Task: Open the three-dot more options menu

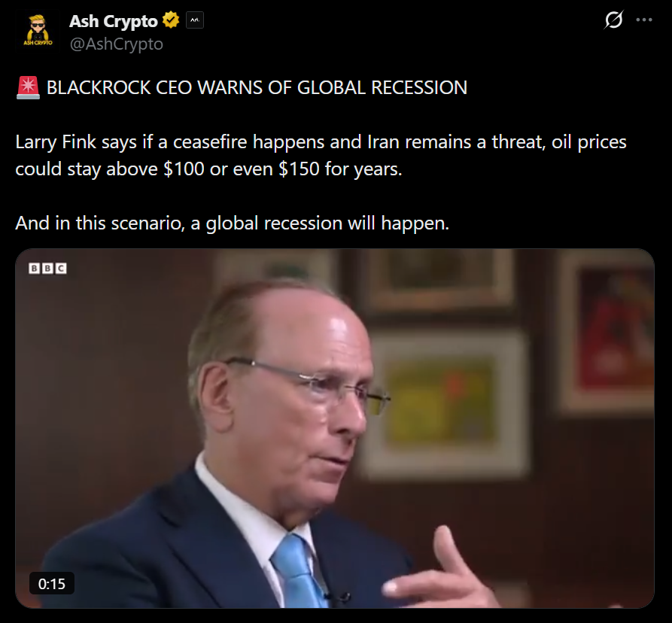Action: click(x=644, y=20)
